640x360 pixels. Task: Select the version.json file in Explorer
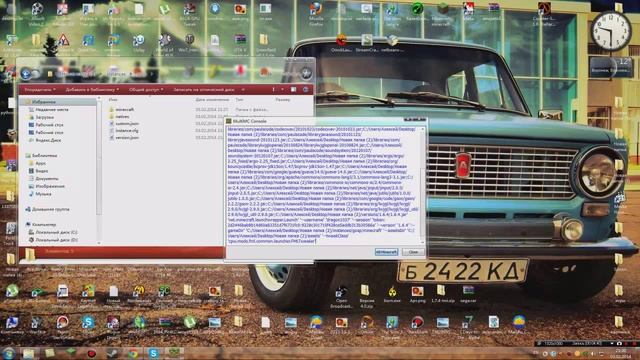(x=124, y=138)
